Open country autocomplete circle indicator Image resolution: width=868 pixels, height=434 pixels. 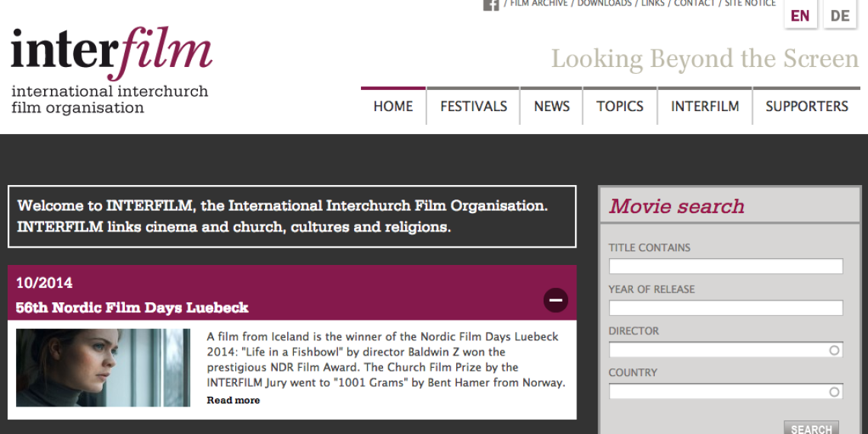[834, 392]
